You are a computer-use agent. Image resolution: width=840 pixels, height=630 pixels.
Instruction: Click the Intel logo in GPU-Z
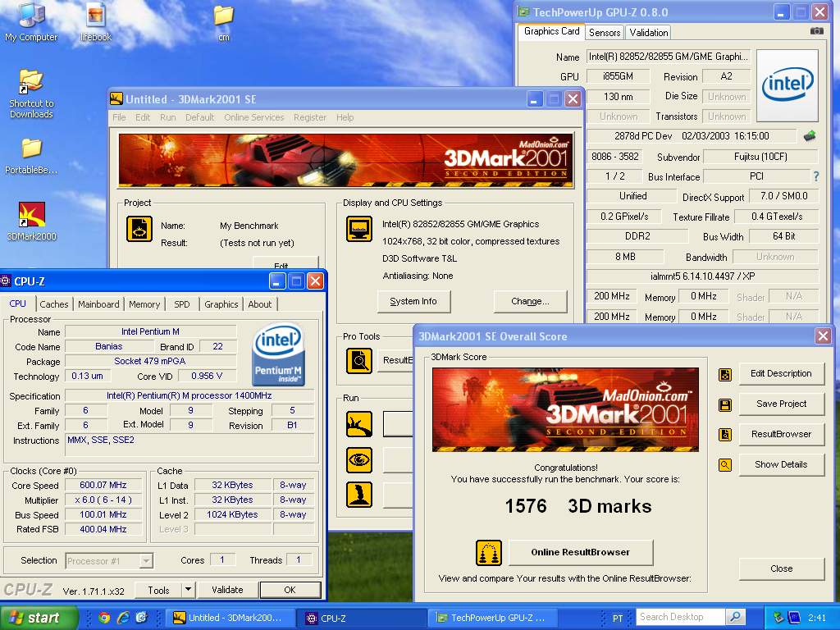[787, 84]
